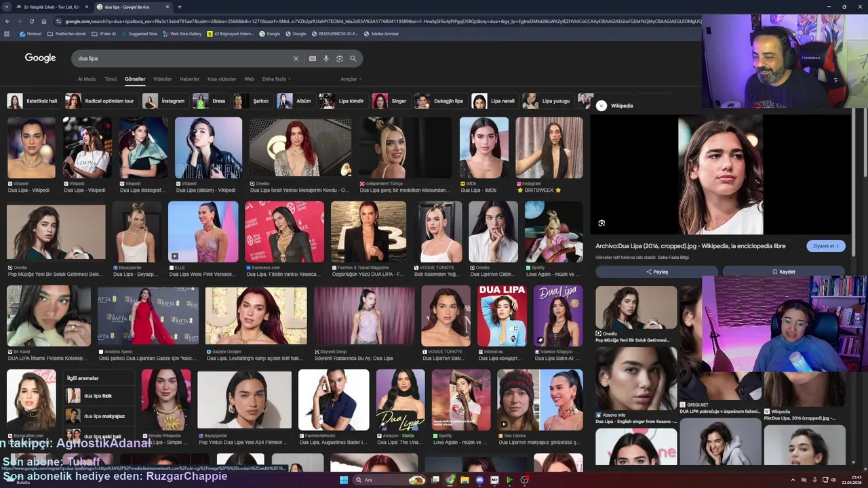Open the 'Adobe Acrobat' bookmark

pyautogui.click(x=381, y=33)
